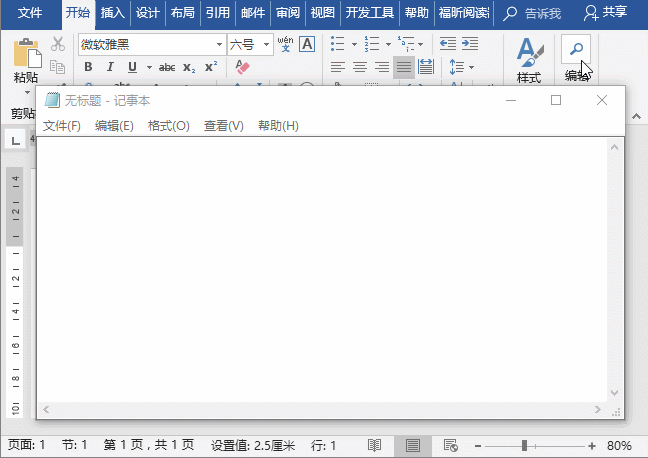Click line spacing icon
Screen dimensions: 648x458
(x=457, y=67)
